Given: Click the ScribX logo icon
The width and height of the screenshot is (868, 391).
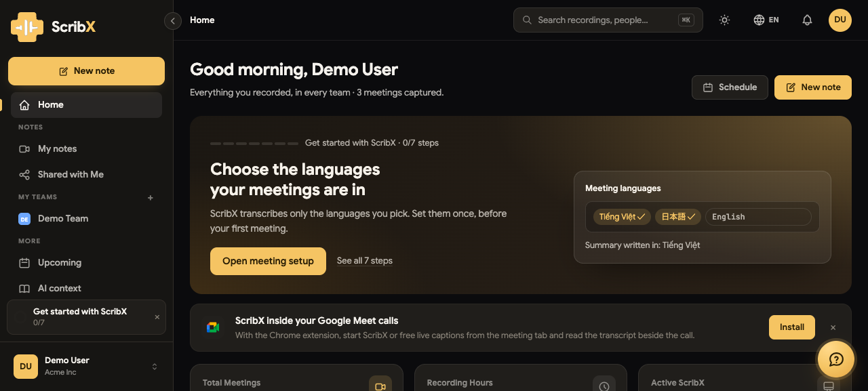Looking at the screenshot, I should pyautogui.click(x=27, y=27).
